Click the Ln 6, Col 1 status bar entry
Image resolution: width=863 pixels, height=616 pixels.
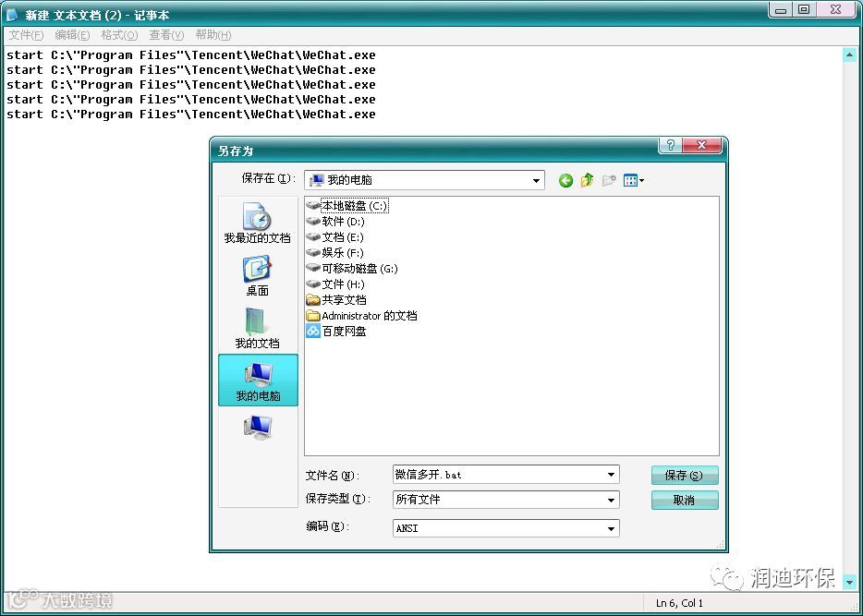click(x=679, y=603)
